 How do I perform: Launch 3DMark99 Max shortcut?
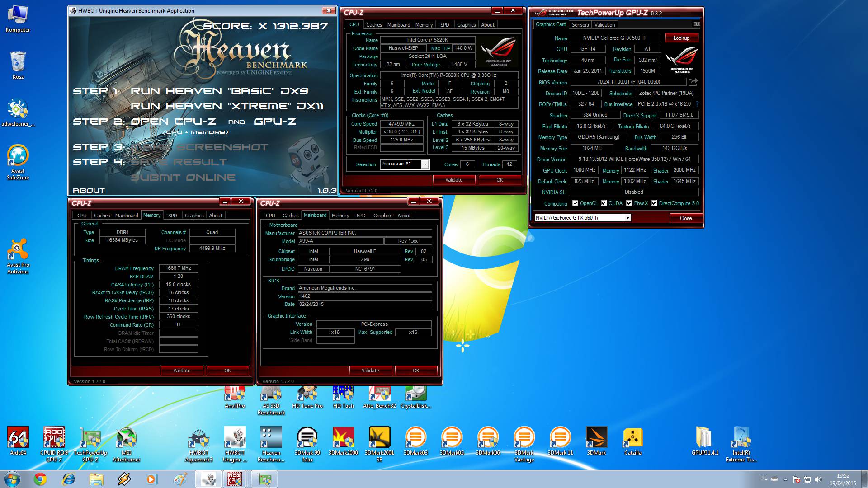[307, 444]
